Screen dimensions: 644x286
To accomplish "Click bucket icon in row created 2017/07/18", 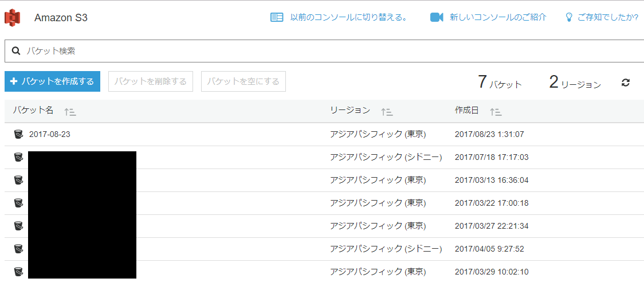I will tap(18, 157).
